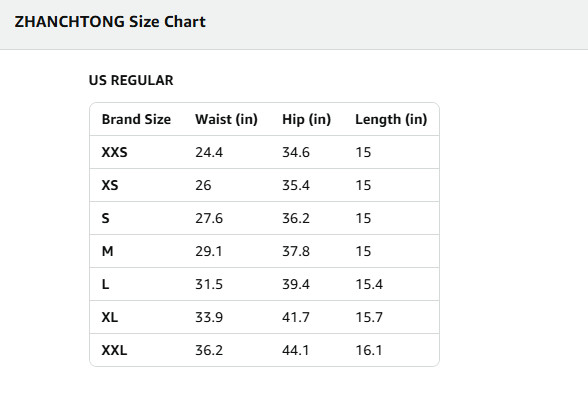
Task: Click the 35.4 hip value for XS
Action: pyautogui.click(x=296, y=185)
